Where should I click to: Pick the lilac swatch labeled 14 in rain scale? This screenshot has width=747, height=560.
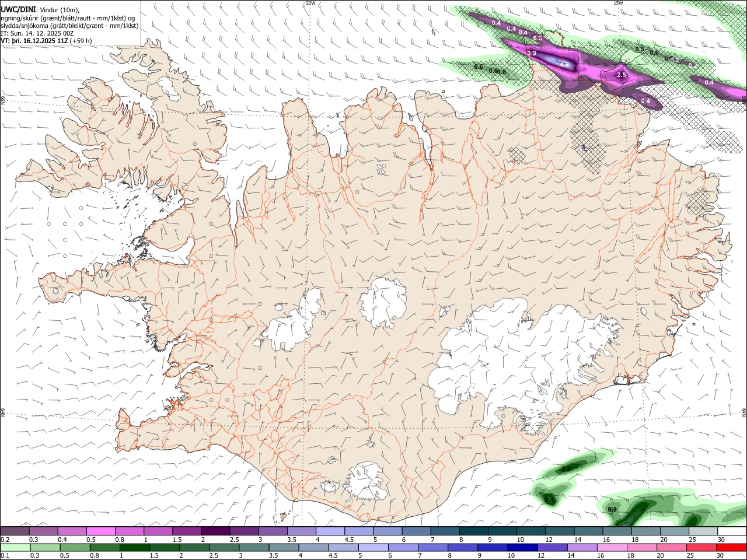pos(582,547)
